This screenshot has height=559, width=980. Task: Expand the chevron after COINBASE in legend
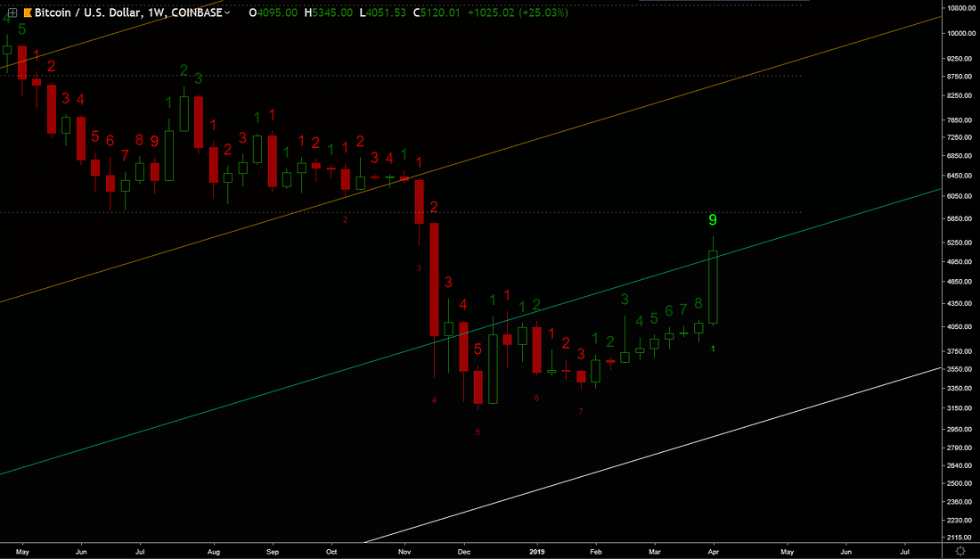pyautogui.click(x=228, y=12)
